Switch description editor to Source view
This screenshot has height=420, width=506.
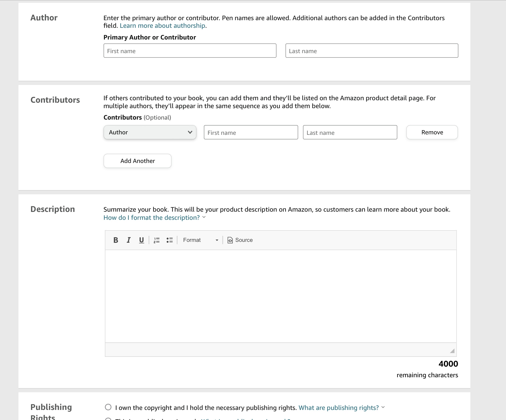tap(240, 240)
